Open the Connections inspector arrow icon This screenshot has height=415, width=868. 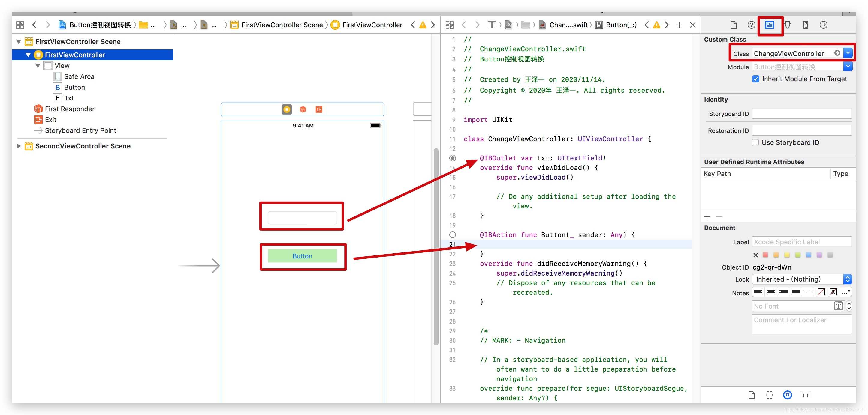(823, 25)
